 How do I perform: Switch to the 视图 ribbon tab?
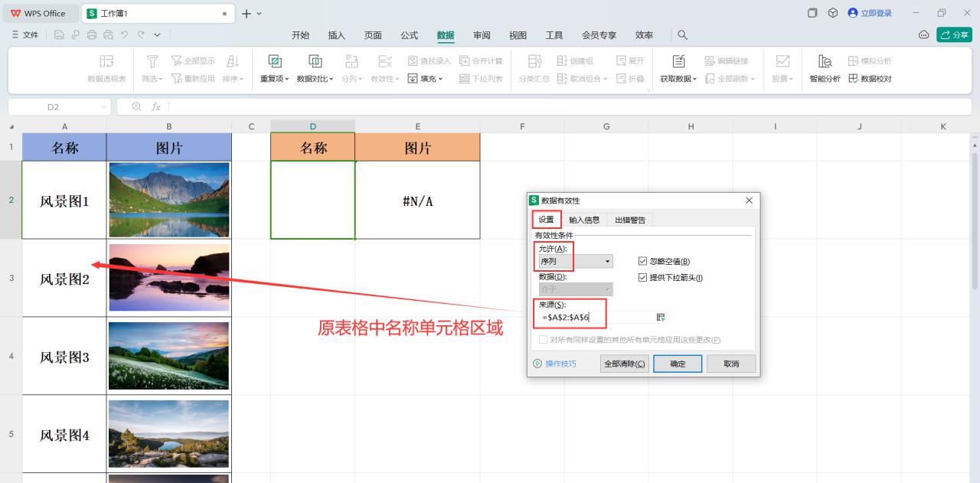tap(518, 35)
